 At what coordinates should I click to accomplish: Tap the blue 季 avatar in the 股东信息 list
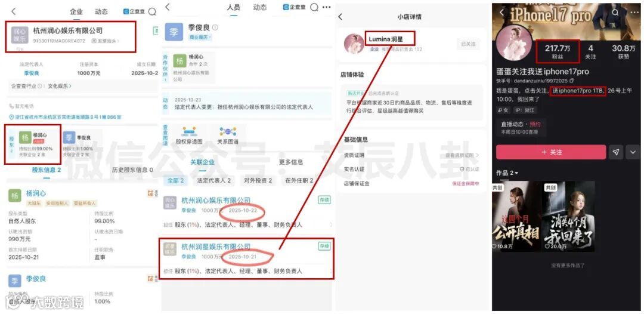coord(15,281)
